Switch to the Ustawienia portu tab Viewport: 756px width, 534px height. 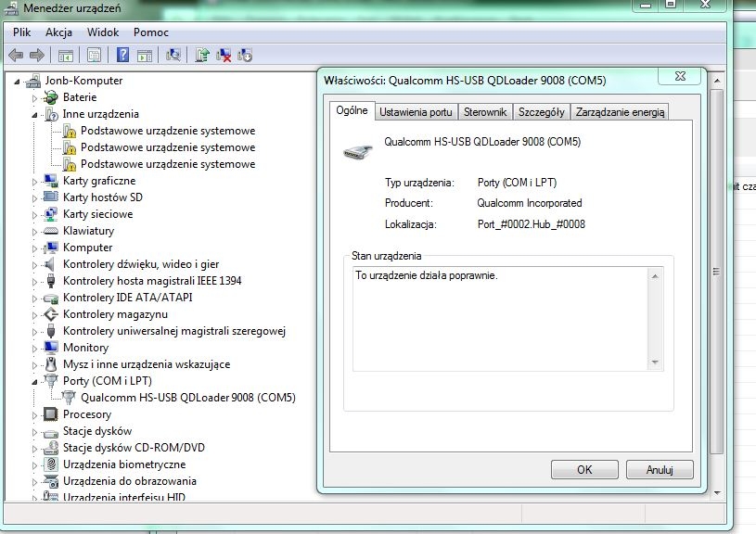click(x=416, y=112)
